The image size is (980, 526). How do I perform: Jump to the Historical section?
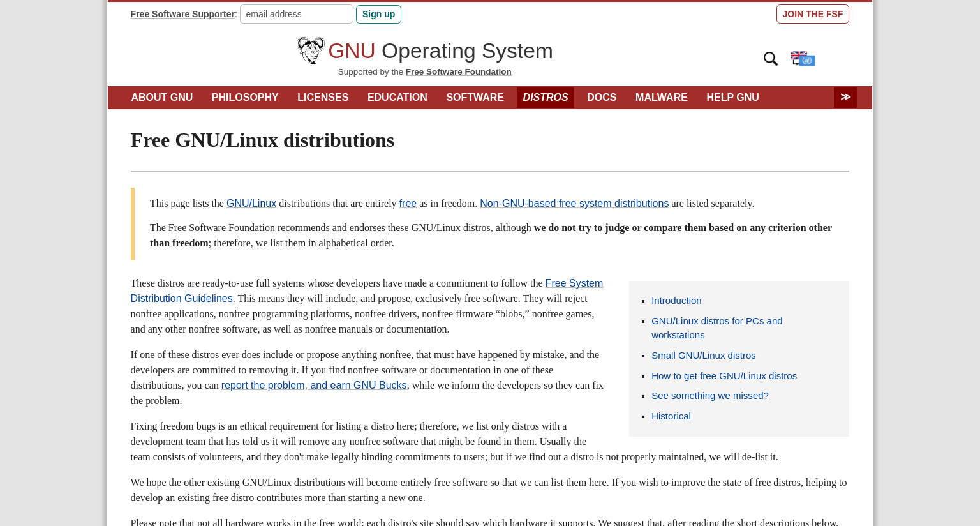click(x=671, y=416)
